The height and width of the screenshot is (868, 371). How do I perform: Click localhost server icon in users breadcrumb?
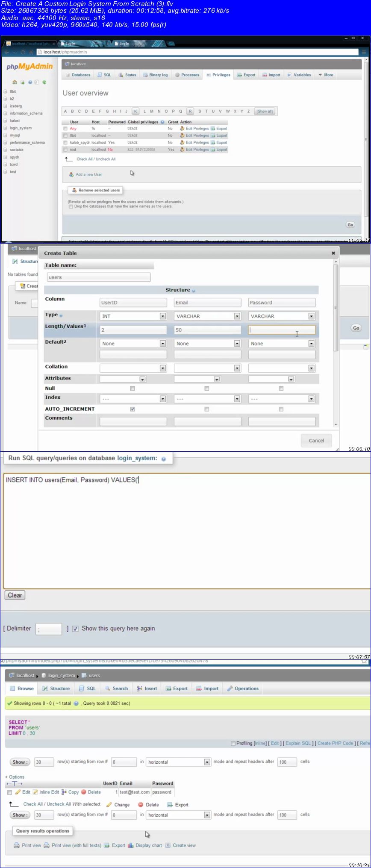[x=12, y=676]
